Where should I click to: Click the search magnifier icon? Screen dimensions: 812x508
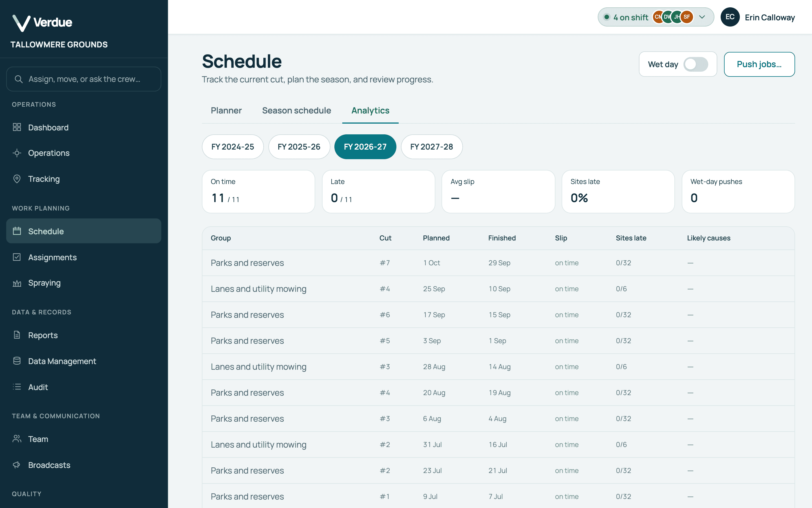[18, 79]
